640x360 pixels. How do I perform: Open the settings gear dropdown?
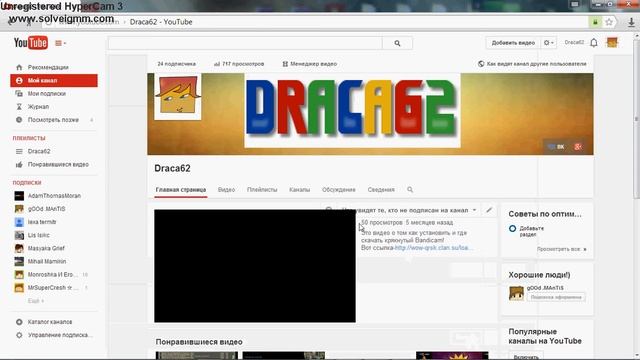[549, 43]
